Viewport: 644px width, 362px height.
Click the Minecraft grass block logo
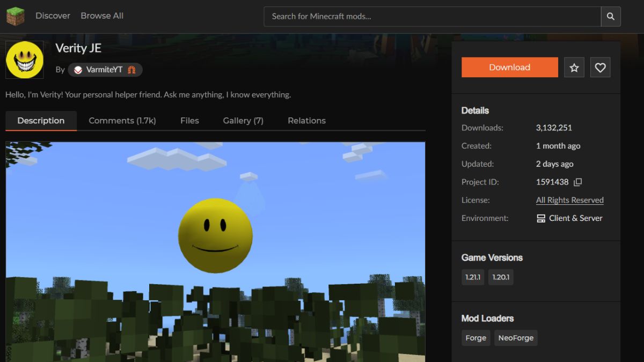16,16
